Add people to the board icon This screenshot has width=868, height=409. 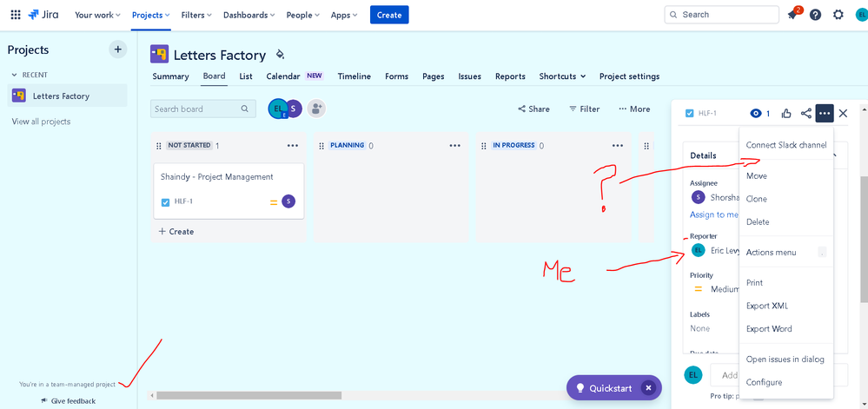click(316, 109)
